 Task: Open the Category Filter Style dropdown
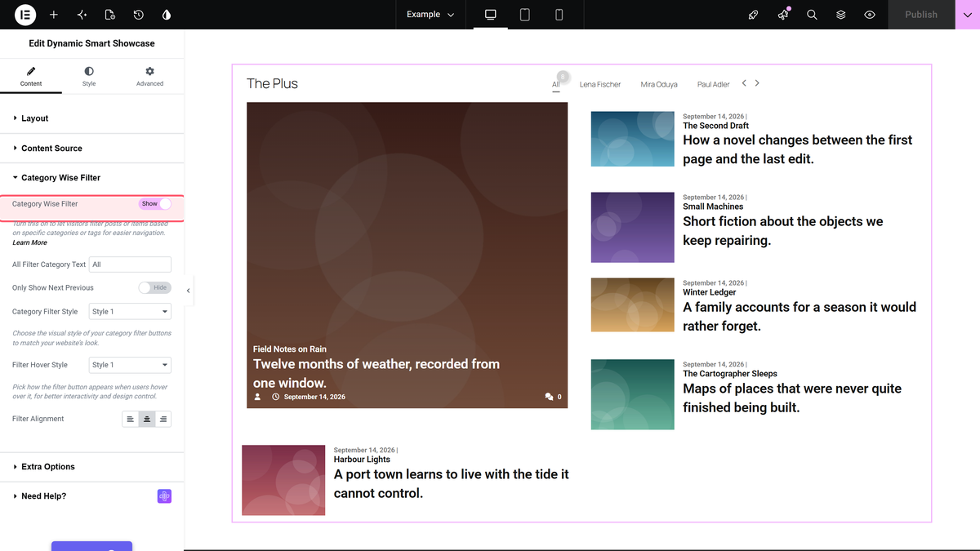(130, 312)
